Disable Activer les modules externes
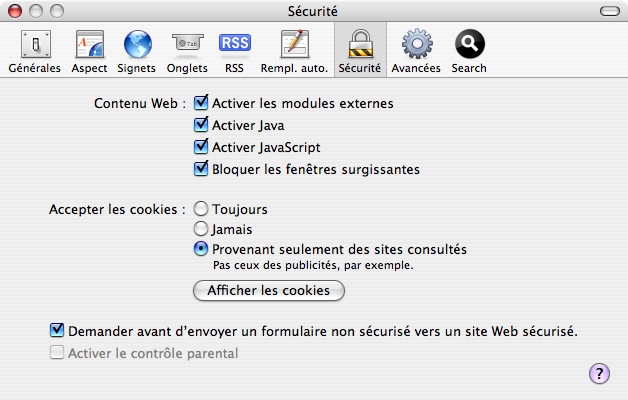 (201, 103)
